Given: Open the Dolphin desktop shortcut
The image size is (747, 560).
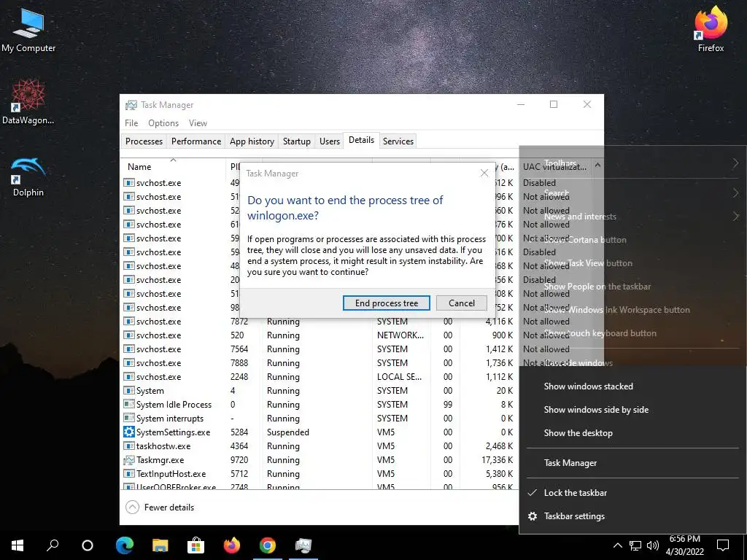Looking at the screenshot, I should coord(28,176).
